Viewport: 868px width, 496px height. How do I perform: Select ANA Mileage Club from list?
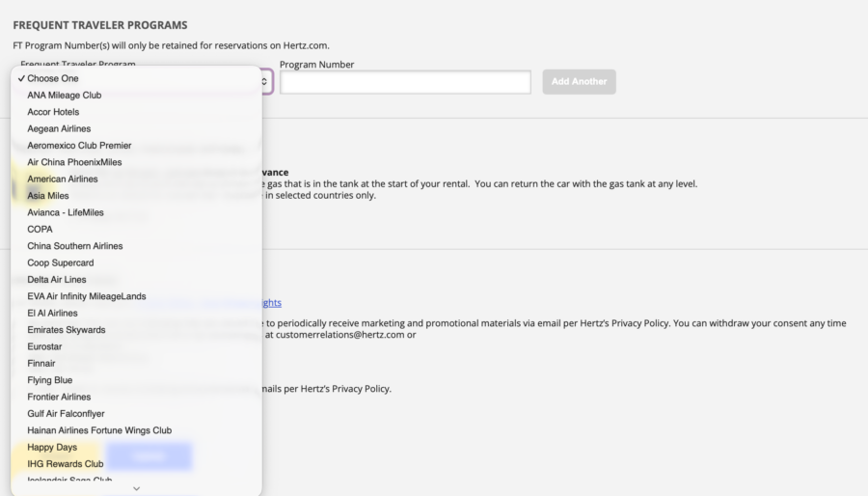(x=136, y=96)
